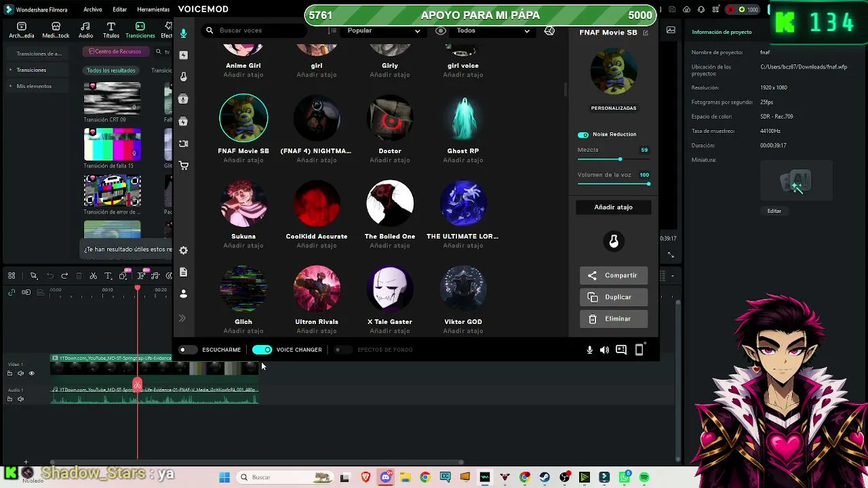Select the Transición CRT 09 thumbnail
The width and height of the screenshot is (868, 488).
click(113, 98)
